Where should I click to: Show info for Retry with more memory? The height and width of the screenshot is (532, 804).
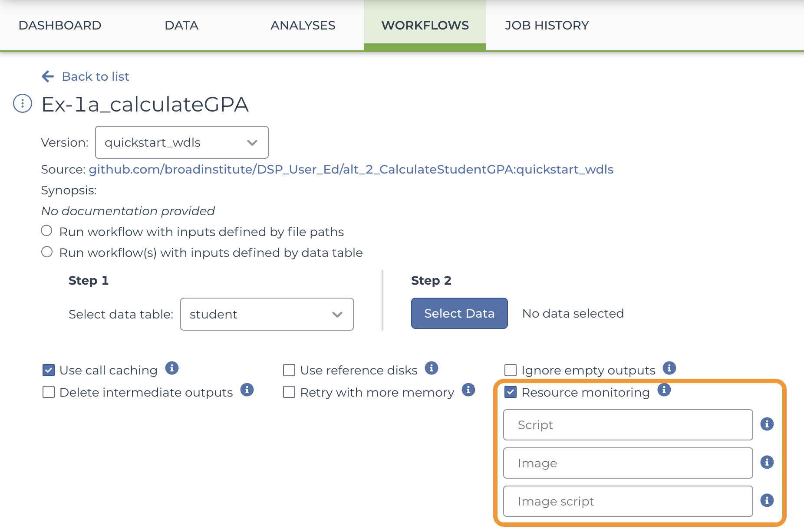(468, 390)
